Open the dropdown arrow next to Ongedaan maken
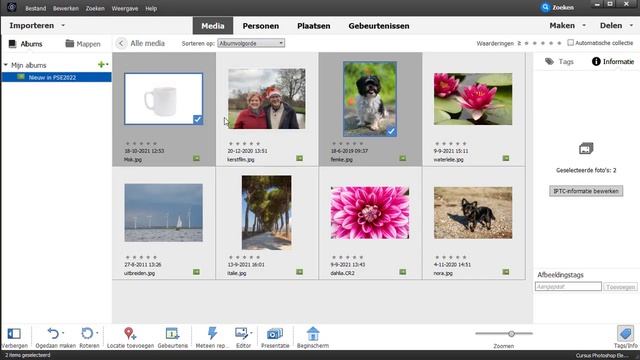This screenshot has height=360, width=640. (63, 333)
